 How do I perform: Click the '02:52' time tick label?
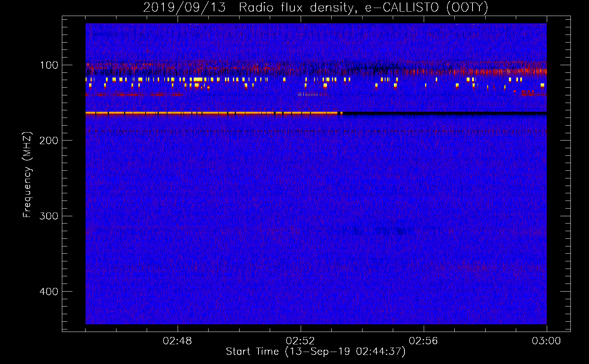pos(300,341)
